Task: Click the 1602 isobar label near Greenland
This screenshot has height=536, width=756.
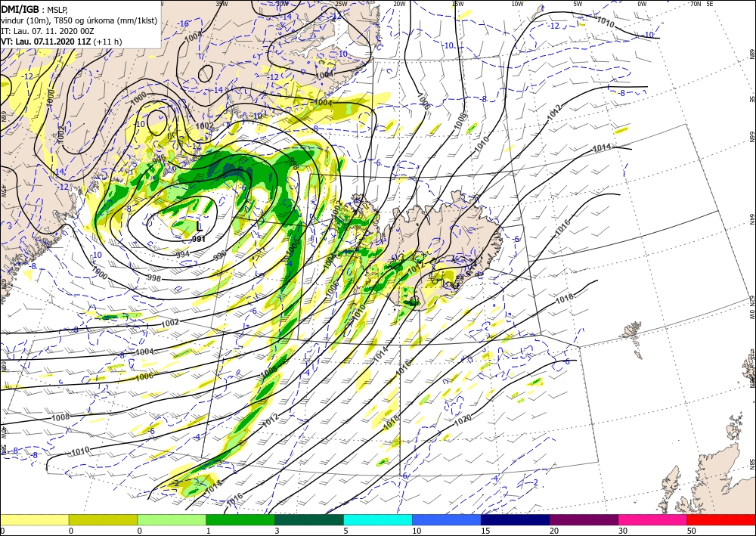Action: [204, 125]
